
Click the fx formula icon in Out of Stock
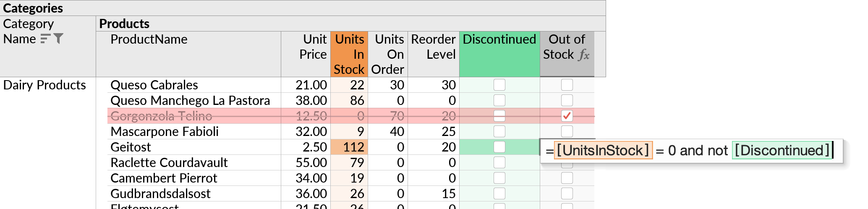click(x=584, y=55)
